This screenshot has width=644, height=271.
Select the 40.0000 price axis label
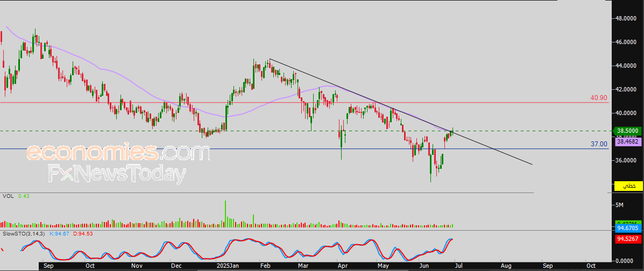click(x=625, y=113)
